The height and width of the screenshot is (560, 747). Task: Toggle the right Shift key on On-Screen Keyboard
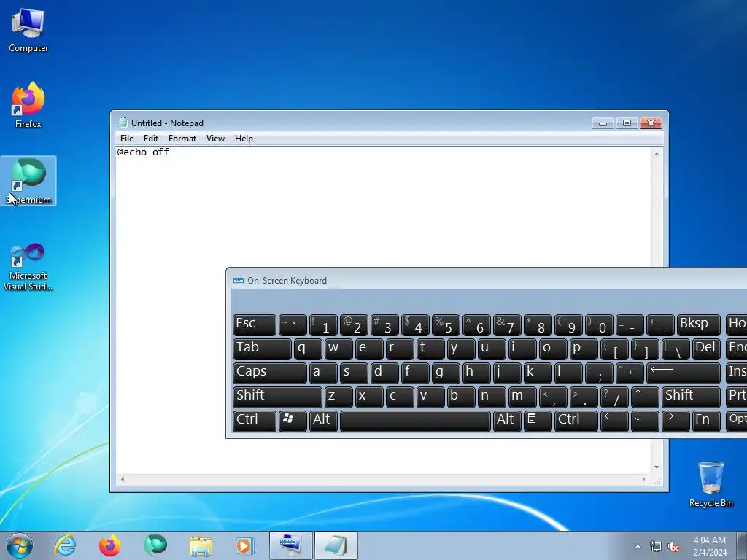[x=691, y=397]
